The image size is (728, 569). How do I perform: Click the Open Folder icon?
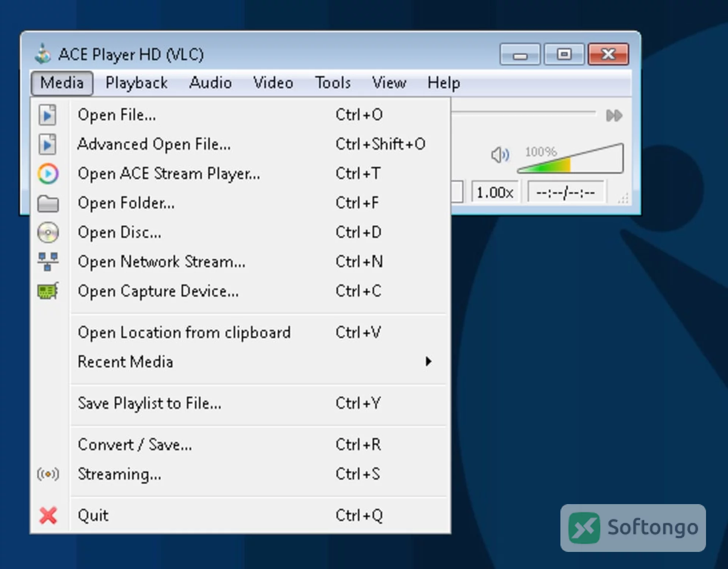[48, 203]
